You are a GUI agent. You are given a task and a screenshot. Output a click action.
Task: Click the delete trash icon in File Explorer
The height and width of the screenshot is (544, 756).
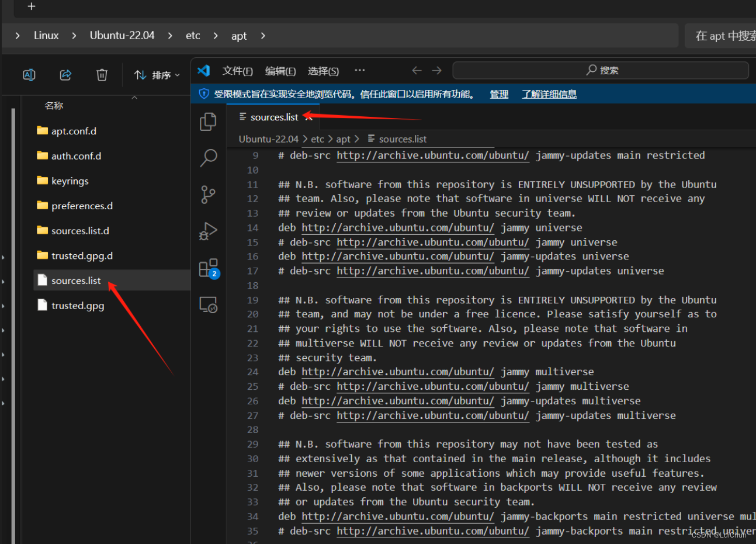tap(102, 75)
